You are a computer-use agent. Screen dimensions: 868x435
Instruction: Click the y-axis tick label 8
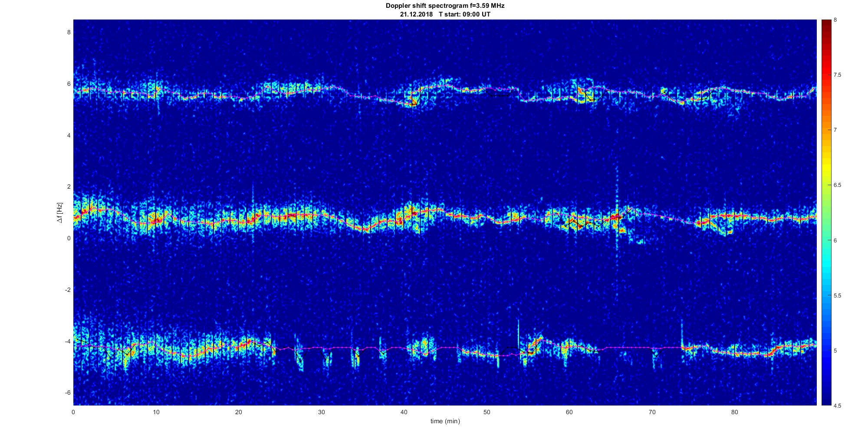coord(68,32)
